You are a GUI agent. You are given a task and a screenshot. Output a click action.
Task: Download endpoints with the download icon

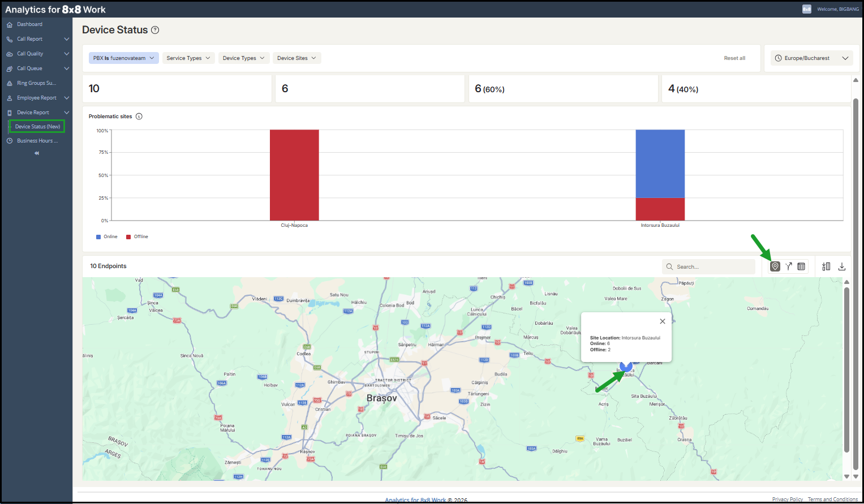coord(842,266)
